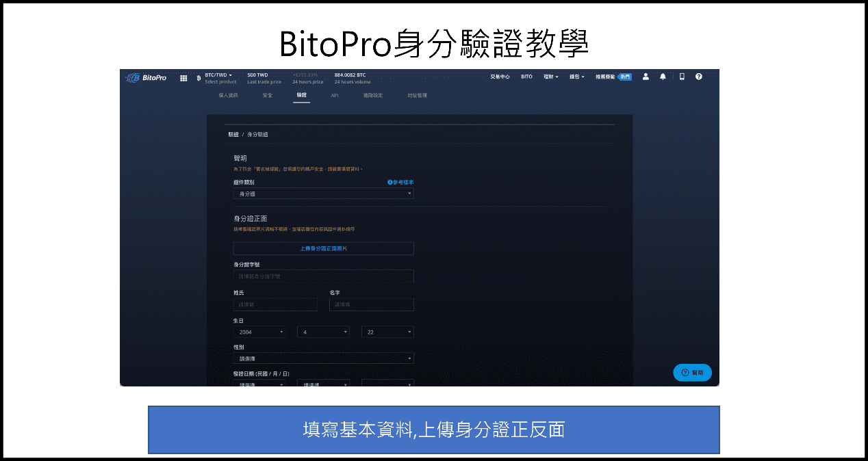Open the 發證日期 year dropdown
Screen dimensions: 868x461
[x=260, y=383]
